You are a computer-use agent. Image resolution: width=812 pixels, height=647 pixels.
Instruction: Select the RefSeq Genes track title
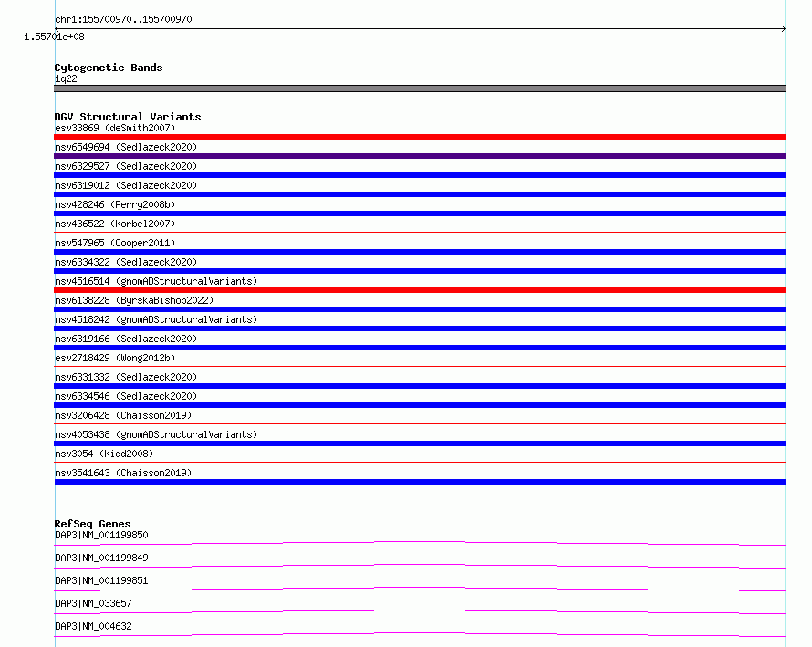[x=93, y=524]
